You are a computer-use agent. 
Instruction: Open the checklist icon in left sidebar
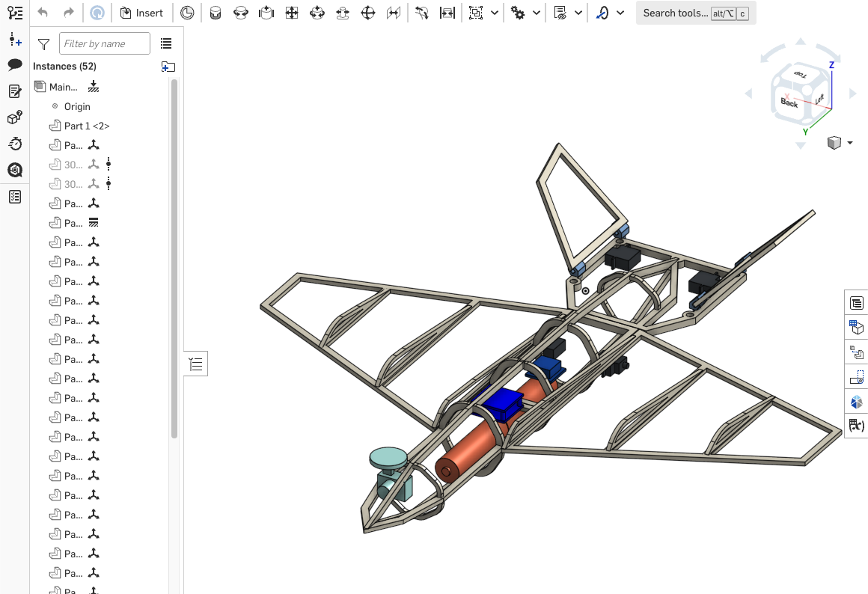[x=15, y=197]
